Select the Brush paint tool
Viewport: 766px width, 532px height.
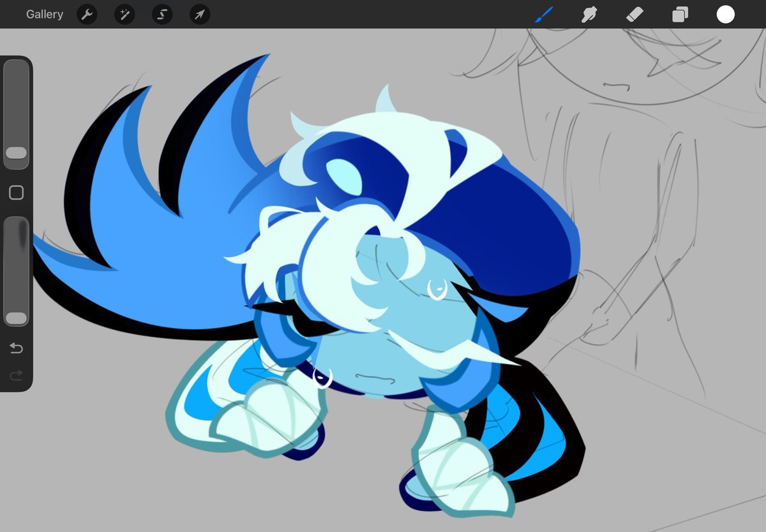[x=544, y=14]
